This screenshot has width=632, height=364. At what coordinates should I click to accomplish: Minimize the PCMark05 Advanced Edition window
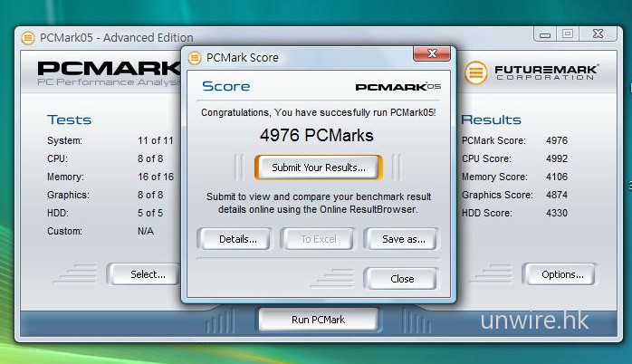[x=543, y=34]
